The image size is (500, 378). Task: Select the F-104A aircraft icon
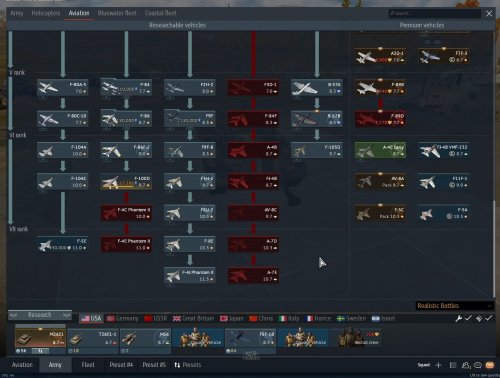[x=62, y=150]
